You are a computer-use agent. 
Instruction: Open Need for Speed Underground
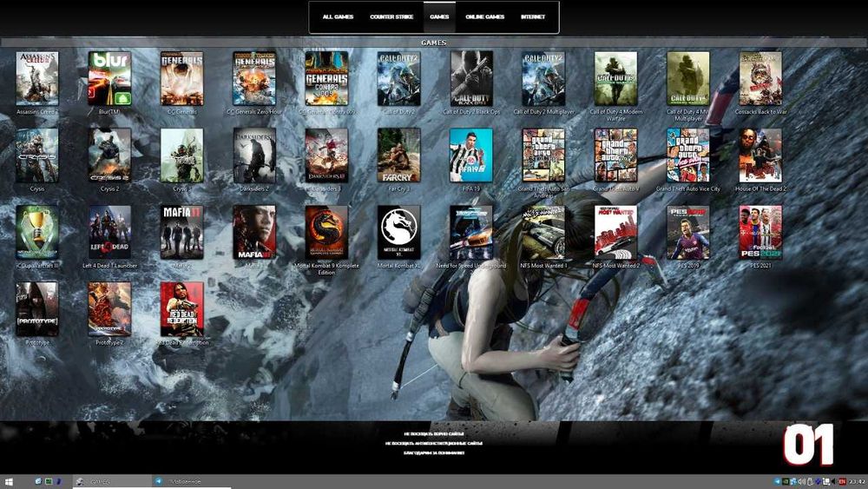[471, 233]
